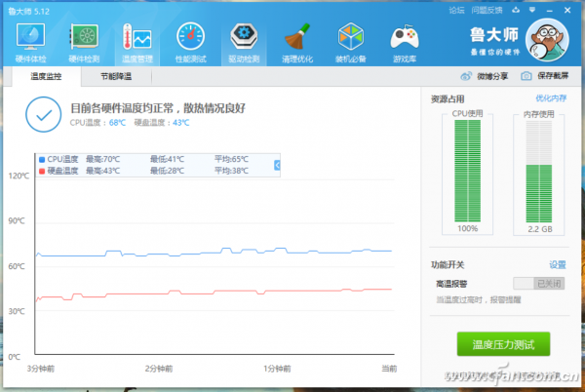Open 装机必备 cube icon
This screenshot has height=392, width=585.
point(351,36)
